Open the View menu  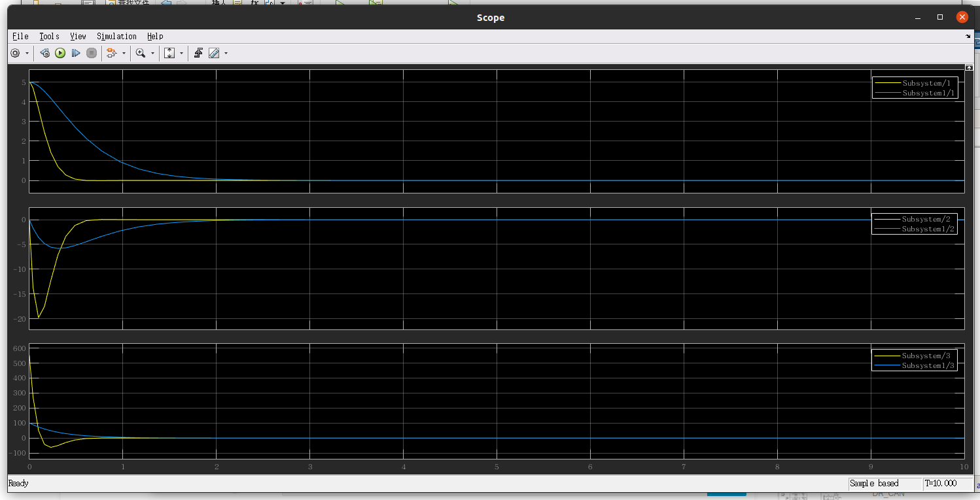(78, 36)
